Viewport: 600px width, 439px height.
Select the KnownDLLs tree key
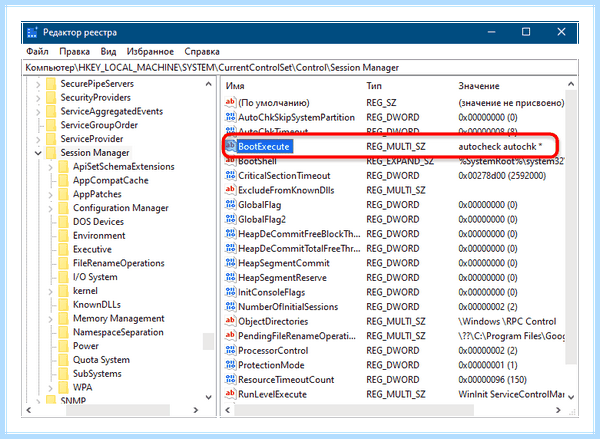[x=97, y=305]
